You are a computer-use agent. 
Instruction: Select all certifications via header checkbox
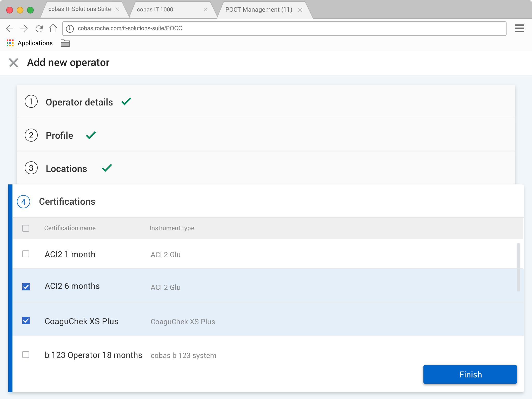coord(26,228)
